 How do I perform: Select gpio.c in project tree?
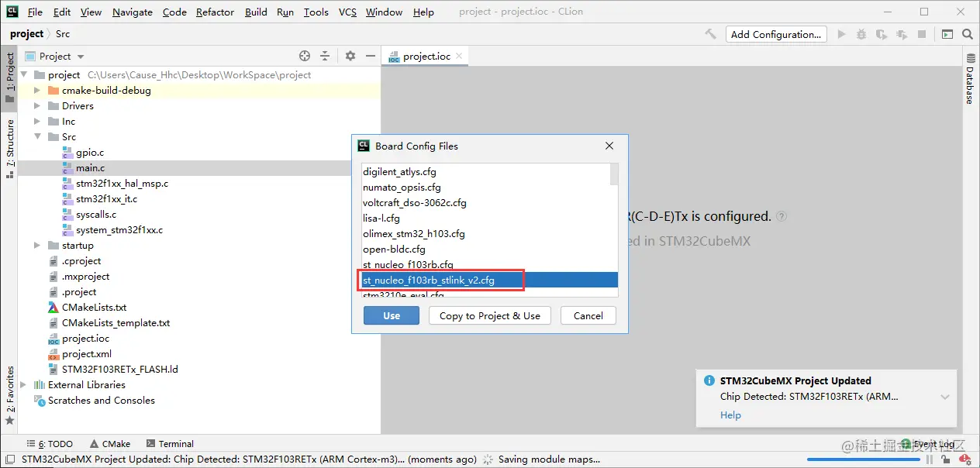90,153
